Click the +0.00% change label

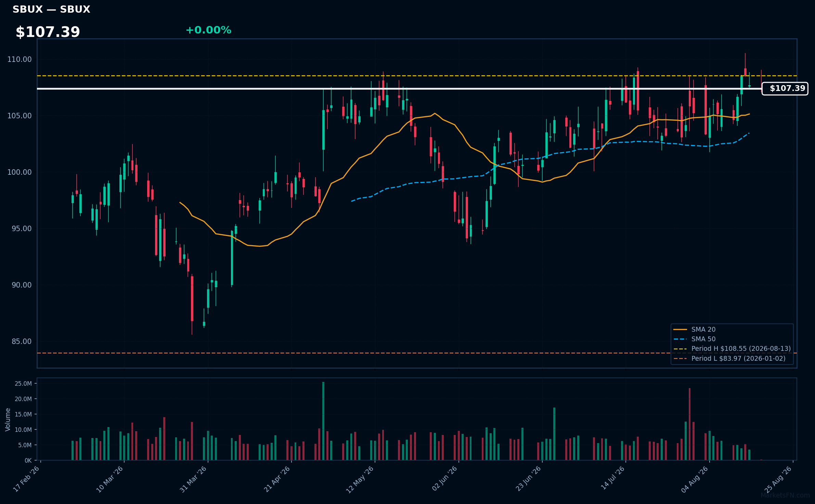(x=208, y=30)
